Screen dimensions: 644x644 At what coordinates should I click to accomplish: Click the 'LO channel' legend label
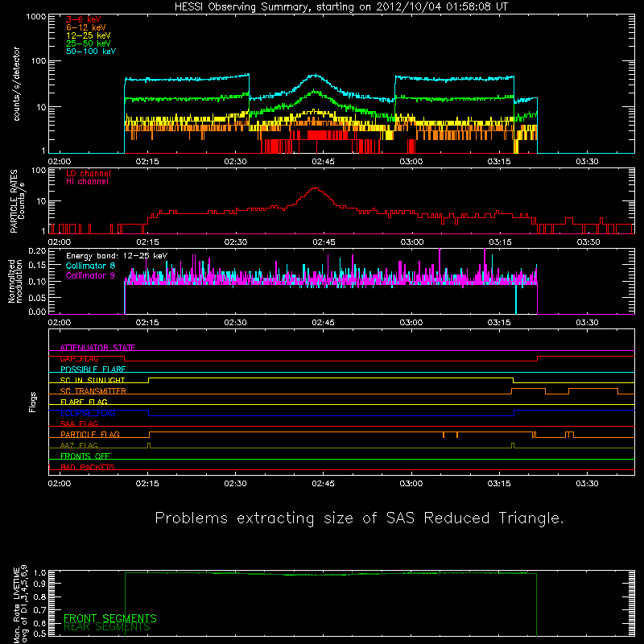pos(89,173)
